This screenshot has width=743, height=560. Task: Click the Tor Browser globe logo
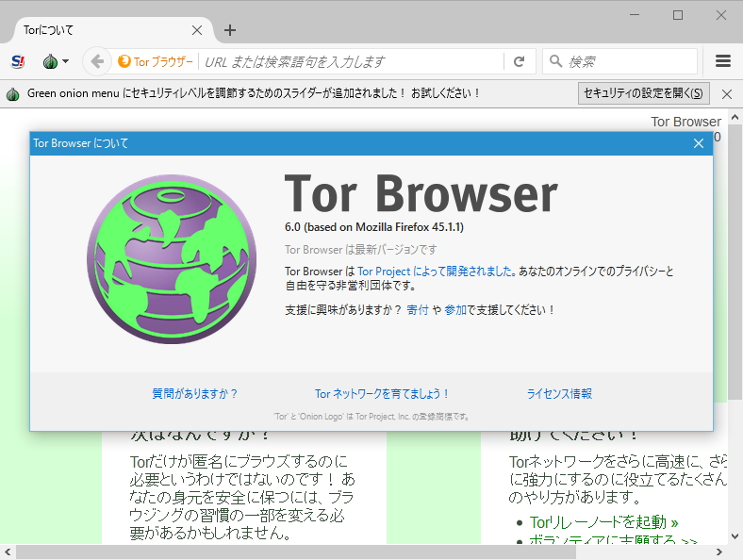point(172,259)
